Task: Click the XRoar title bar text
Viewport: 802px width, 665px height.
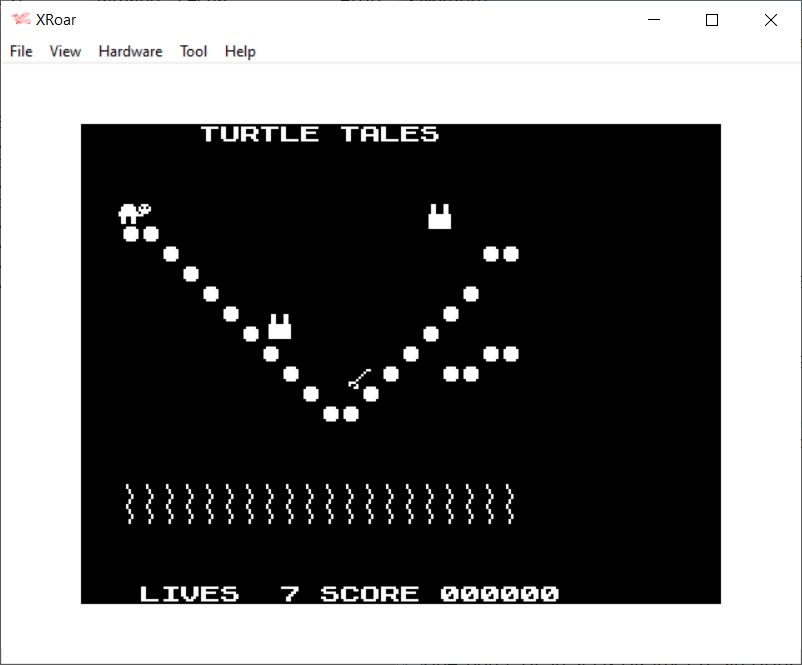Action: point(57,20)
